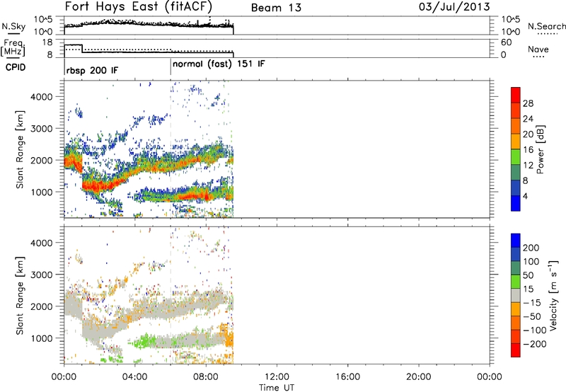Screen dimensions: 566x392
Task: Click the '16:00' time tick label
Action: 347,377
